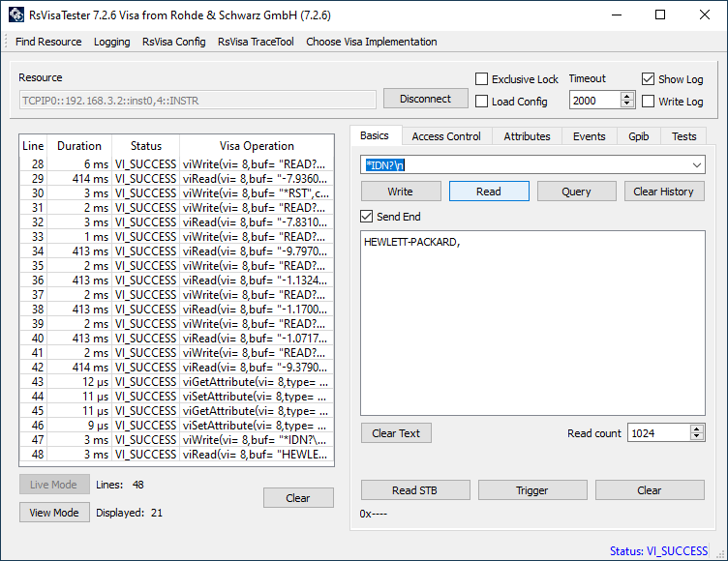
Task: Select log line 38 viRead -1.1700 row
Action: tap(176, 309)
